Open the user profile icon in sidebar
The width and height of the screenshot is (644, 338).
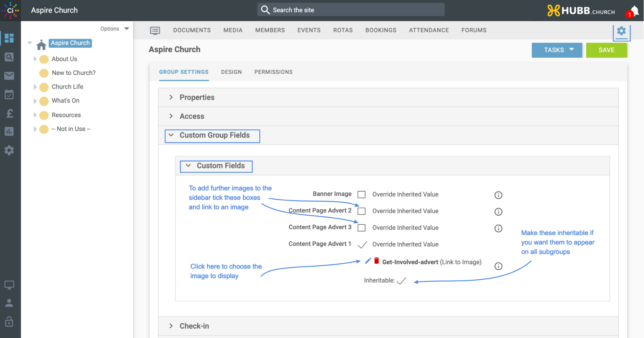click(9, 303)
